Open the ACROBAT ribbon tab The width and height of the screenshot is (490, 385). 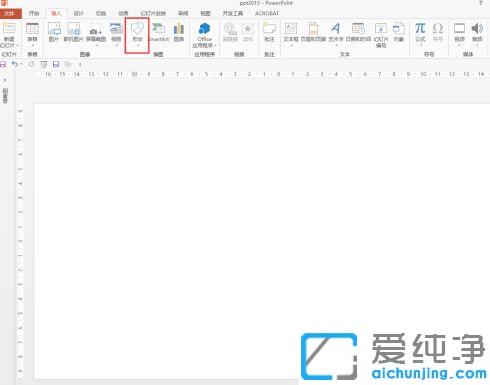coord(267,13)
